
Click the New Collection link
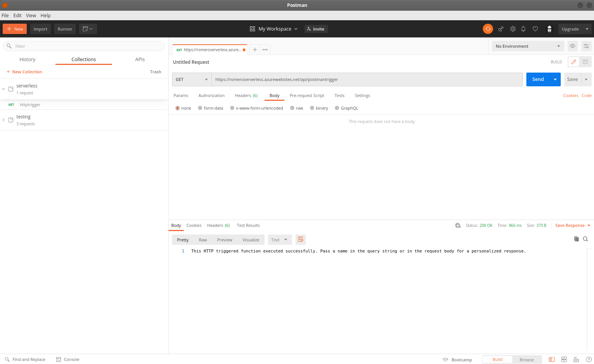click(24, 72)
